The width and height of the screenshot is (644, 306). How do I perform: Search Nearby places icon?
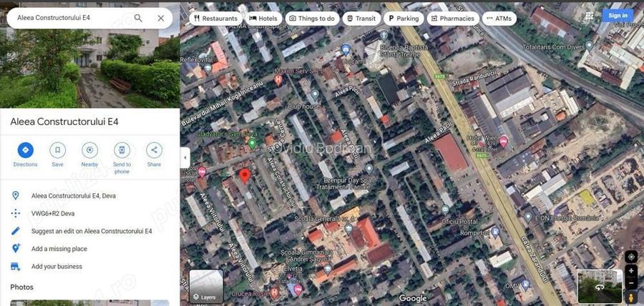click(89, 150)
